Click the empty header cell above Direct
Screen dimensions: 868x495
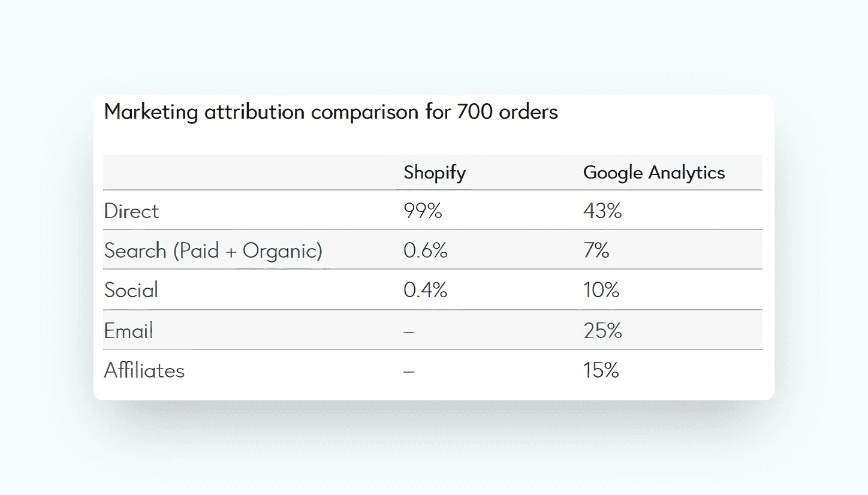248,173
